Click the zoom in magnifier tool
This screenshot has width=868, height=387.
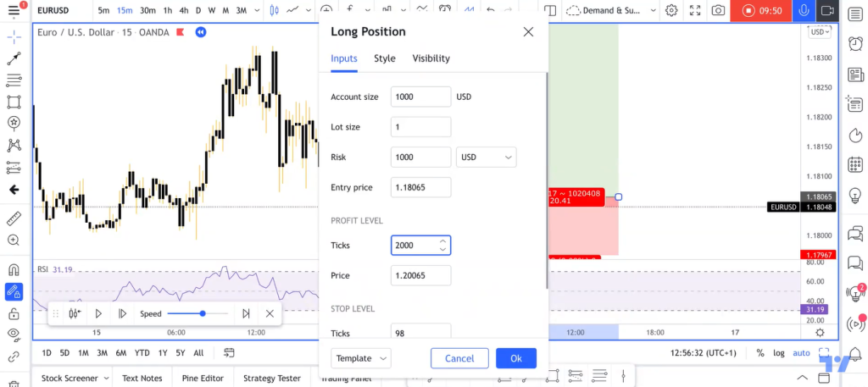pyautogui.click(x=14, y=240)
